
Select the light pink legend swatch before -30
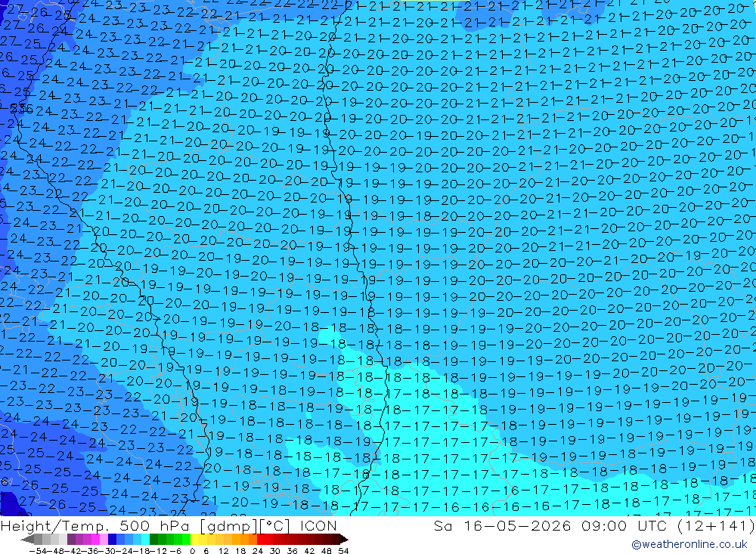point(104,539)
